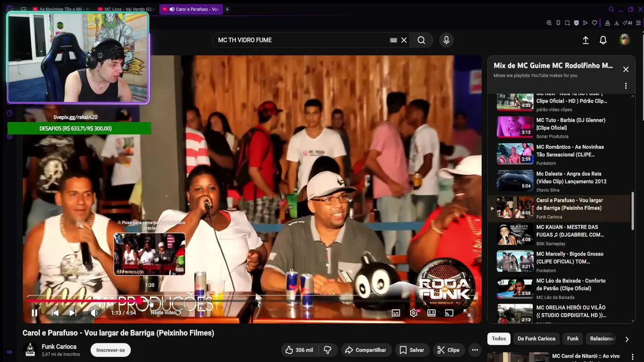644x362 pixels.
Task: Cast the video to a device
Action: [x=449, y=313]
